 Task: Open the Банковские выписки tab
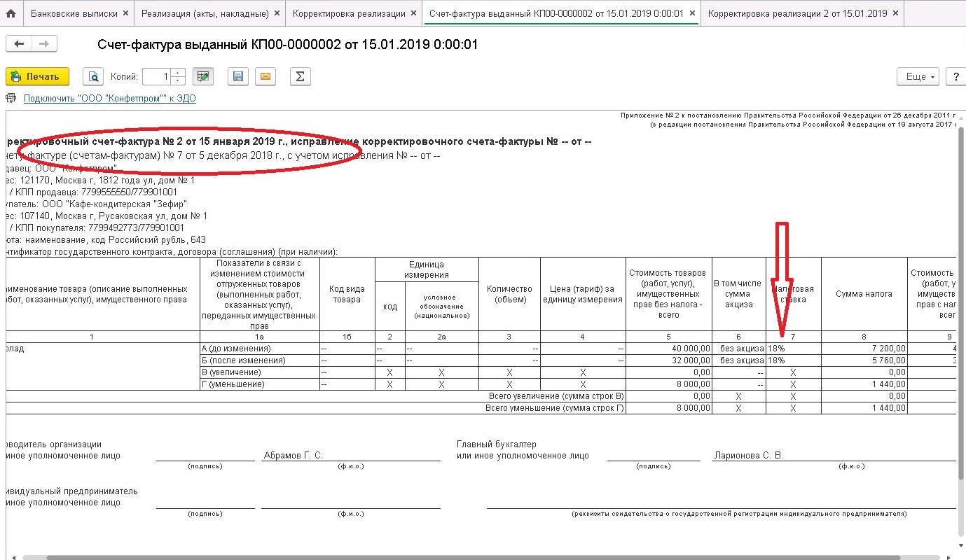coord(74,13)
